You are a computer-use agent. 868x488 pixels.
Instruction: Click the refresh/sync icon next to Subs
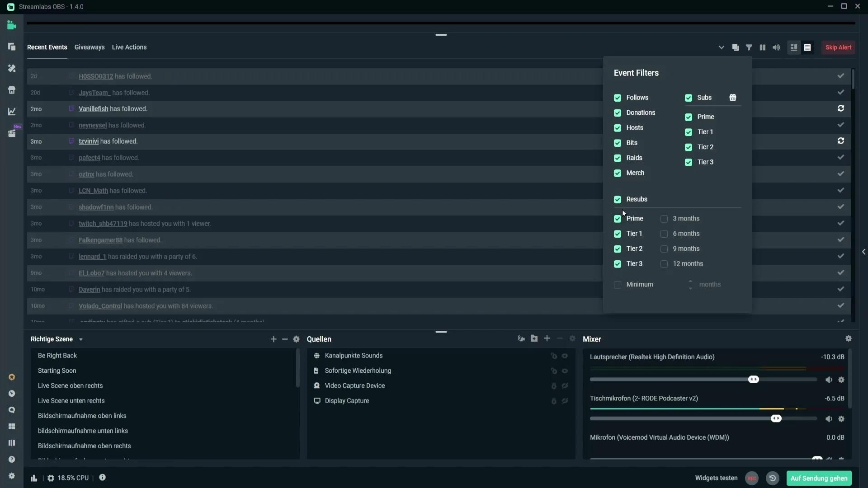point(841,108)
